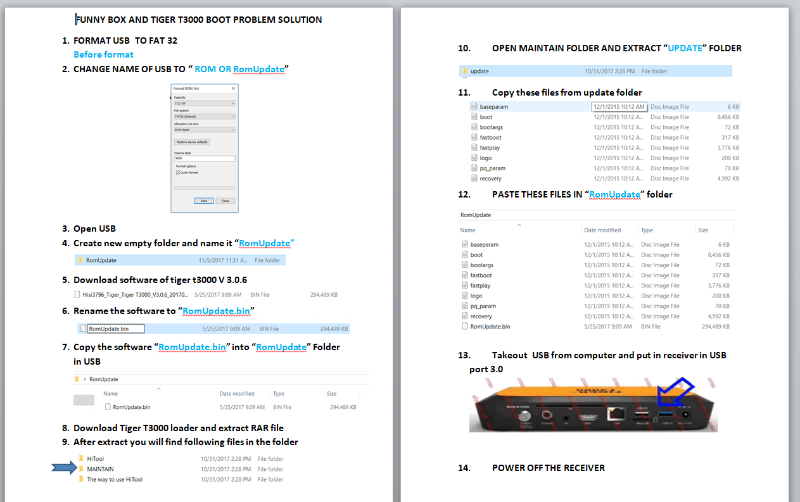This screenshot has height=502, width=800.
Task: Click the blue 'Before format' text
Action: (104, 55)
